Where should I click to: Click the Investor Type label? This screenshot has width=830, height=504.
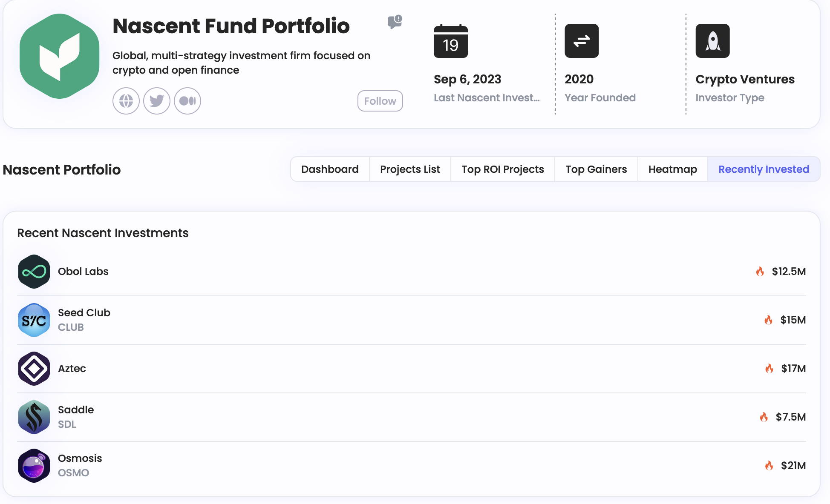(730, 98)
